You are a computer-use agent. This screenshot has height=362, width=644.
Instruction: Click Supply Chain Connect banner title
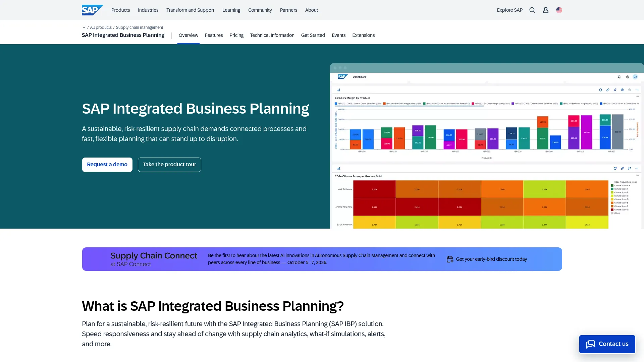pos(154,256)
